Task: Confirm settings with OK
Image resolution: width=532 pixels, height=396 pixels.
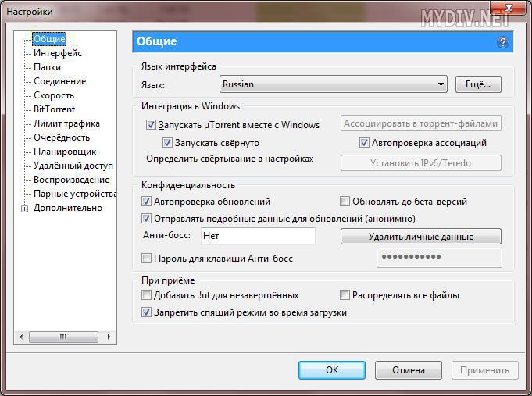Action: coord(332,370)
